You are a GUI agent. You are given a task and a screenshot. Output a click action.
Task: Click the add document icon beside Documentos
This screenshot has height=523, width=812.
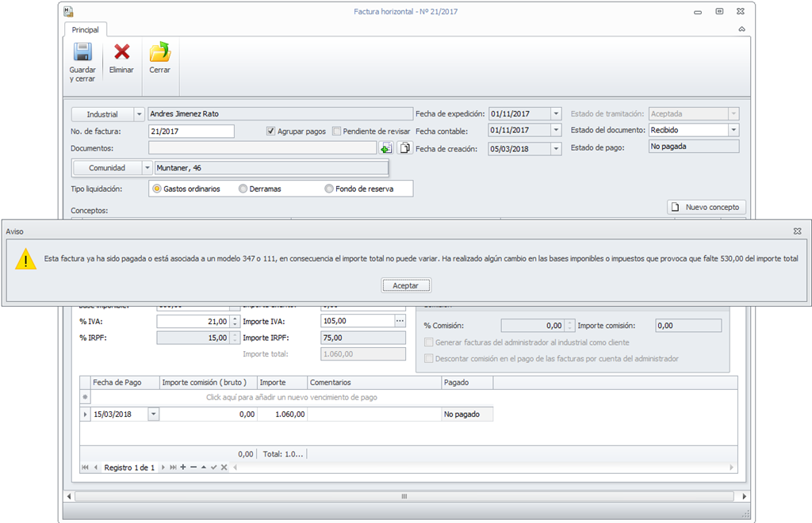[386, 148]
